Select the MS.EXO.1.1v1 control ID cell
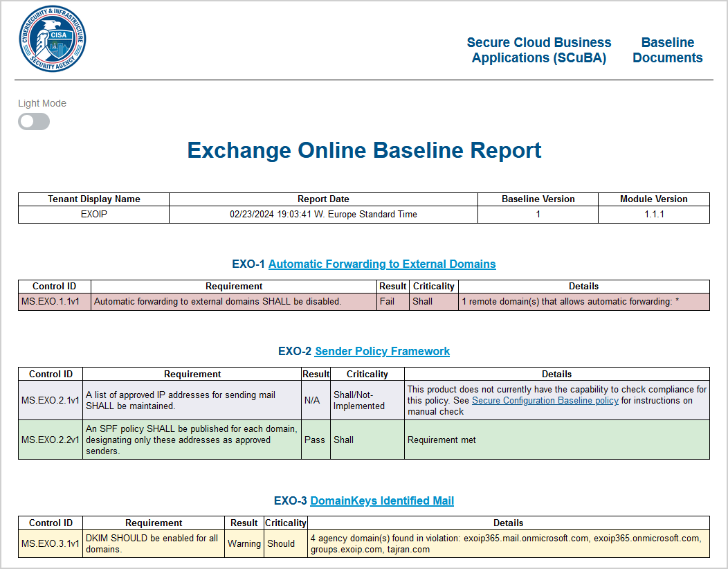Screen dimensions: 728x569 [54, 301]
